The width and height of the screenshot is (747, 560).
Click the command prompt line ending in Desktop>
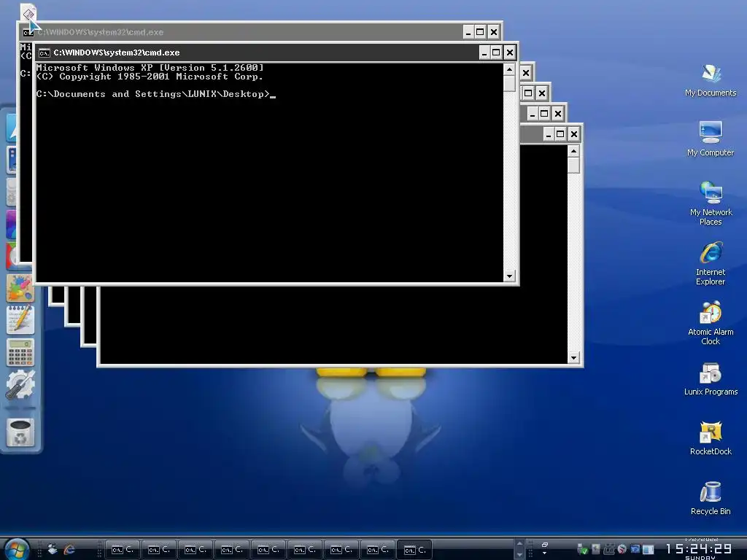[156, 94]
